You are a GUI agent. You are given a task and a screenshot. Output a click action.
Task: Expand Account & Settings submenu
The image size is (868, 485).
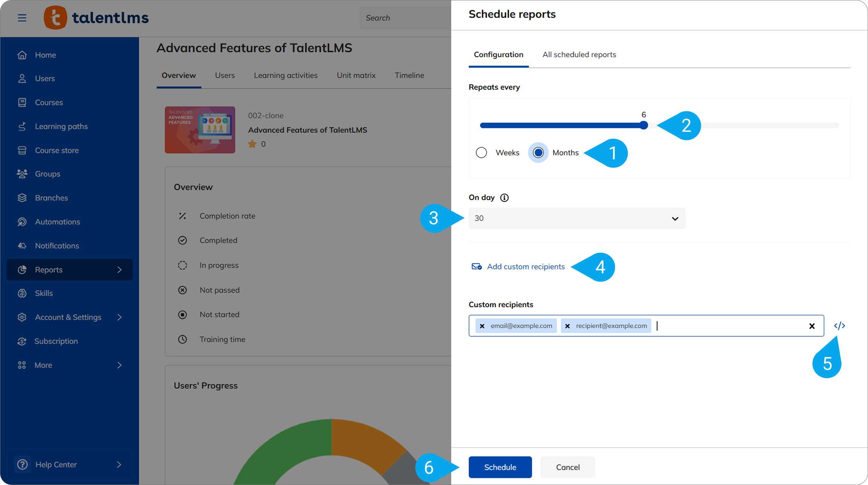119,317
